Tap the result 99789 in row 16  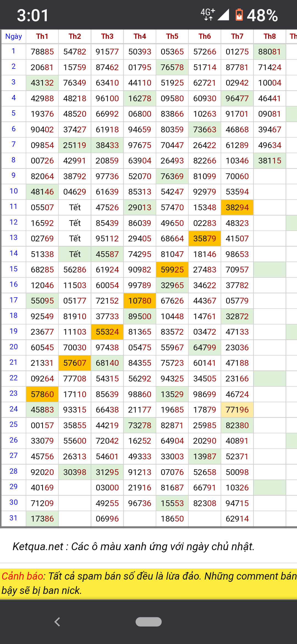(x=140, y=285)
